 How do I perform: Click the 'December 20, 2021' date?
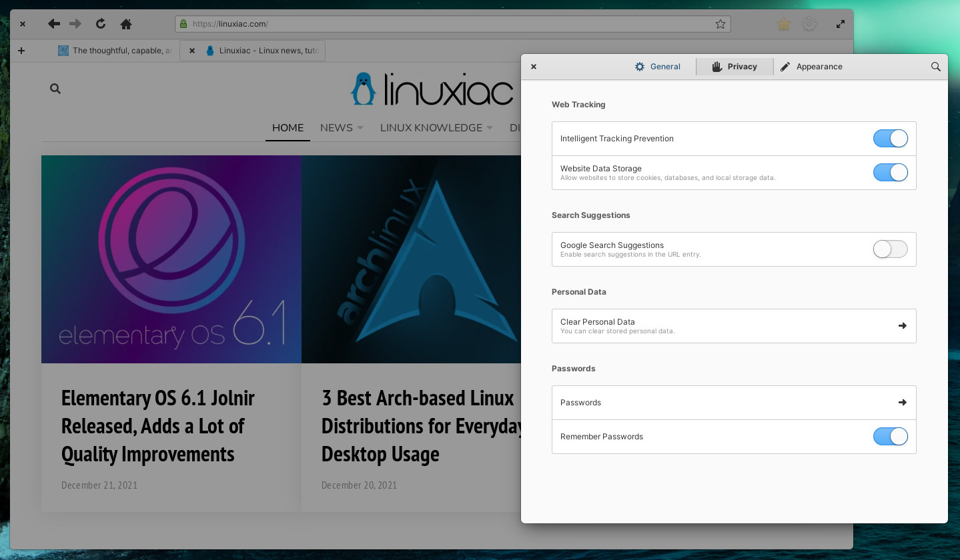[x=359, y=485]
